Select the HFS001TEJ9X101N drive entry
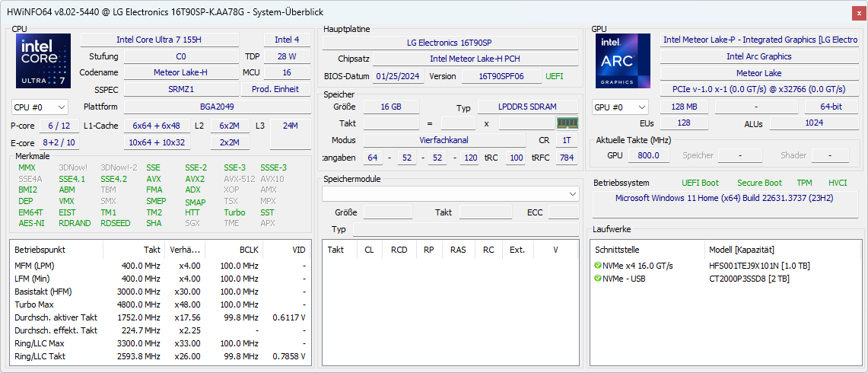This screenshot has width=868, height=373. (x=759, y=266)
